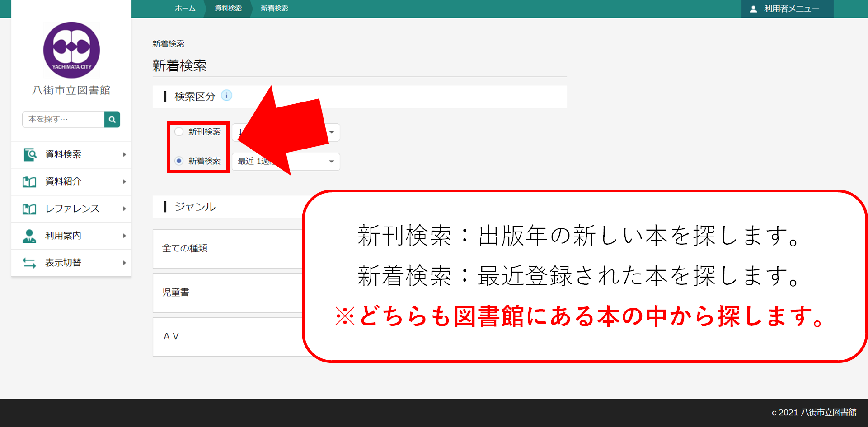Click the 本を探す search input field
The image size is (868, 427).
coord(63,120)
